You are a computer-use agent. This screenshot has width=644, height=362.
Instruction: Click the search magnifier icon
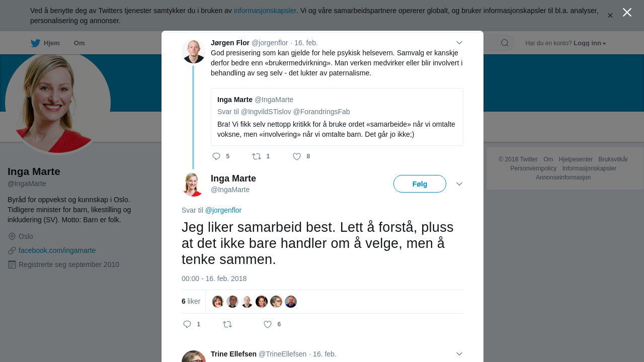505,43
